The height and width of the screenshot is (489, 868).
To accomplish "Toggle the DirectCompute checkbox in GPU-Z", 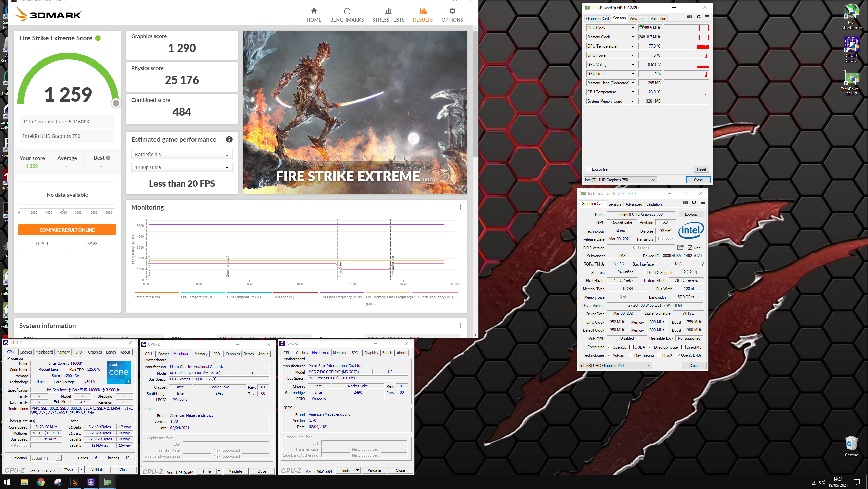I will pyautogui.click(x=651, y=347).
